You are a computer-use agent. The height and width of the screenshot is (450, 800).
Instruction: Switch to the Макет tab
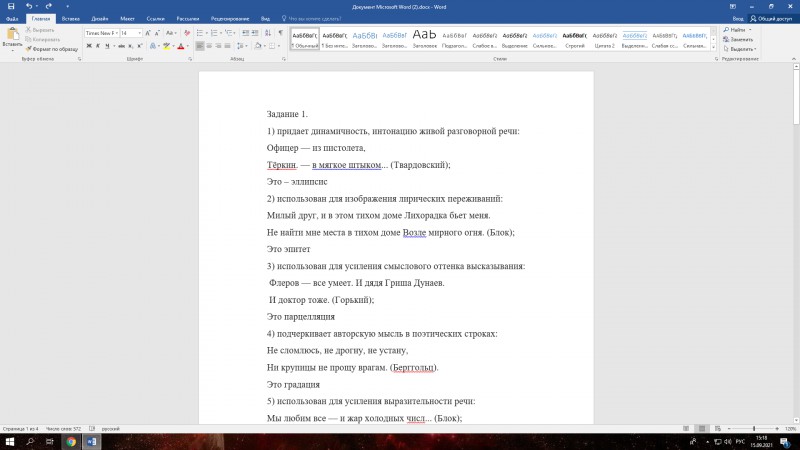click(x=127, y=18)
